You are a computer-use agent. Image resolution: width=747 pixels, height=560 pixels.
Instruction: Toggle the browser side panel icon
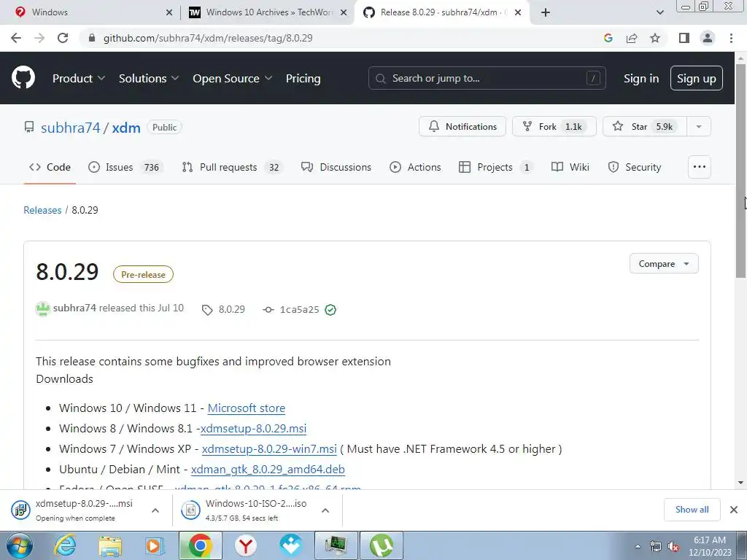[684, 38]
